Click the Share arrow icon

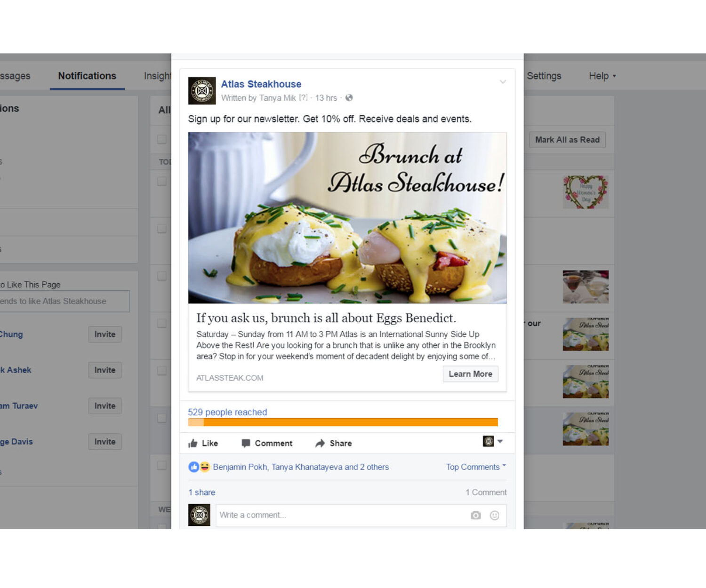pos(320,443)
